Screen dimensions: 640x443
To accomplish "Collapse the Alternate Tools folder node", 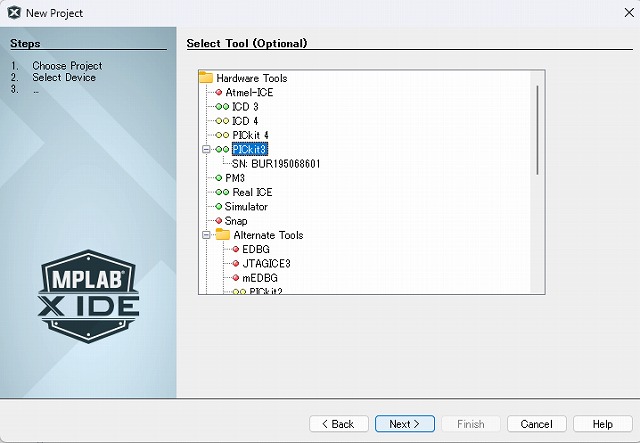I will pos(206,236).
